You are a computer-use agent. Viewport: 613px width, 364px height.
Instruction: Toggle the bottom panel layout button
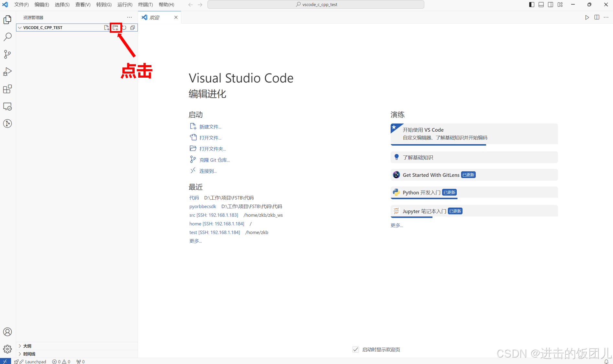coord(541,5)
